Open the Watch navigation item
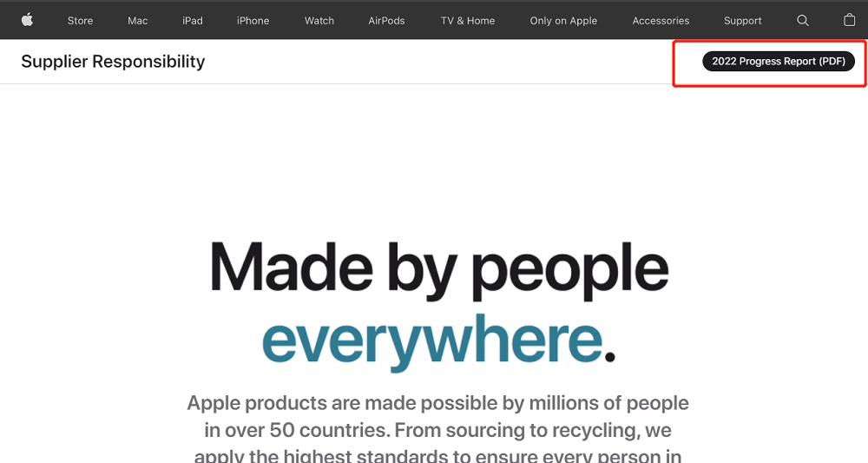Screen dimensions: 868x463 click(x=319, y=21)
